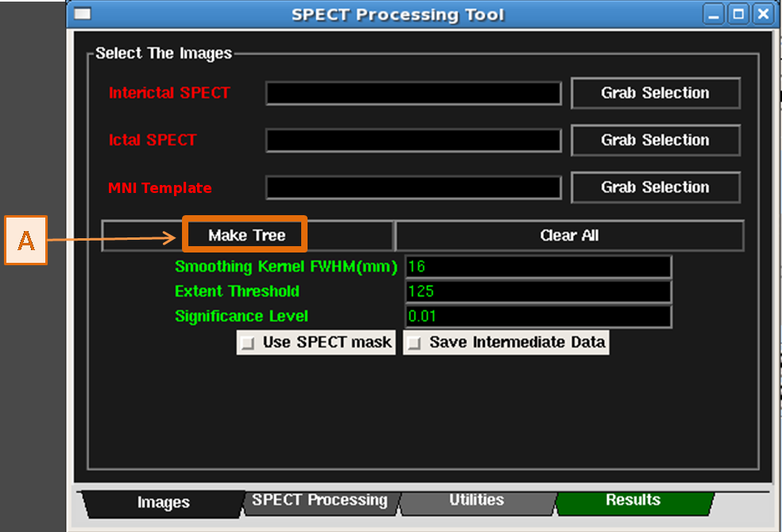This screenshot has width=782, height=532.
Task: Focus the Extent Threshold field
Action: 538,291
